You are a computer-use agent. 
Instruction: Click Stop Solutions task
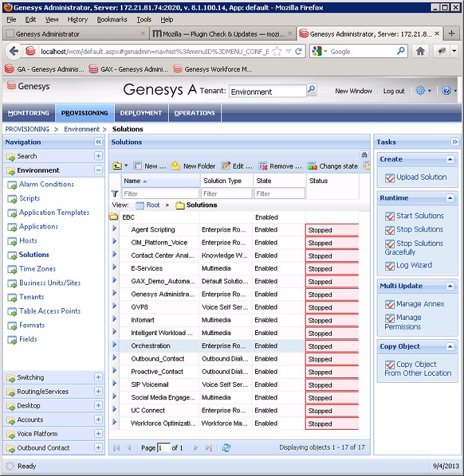click(x=419, y=229)
